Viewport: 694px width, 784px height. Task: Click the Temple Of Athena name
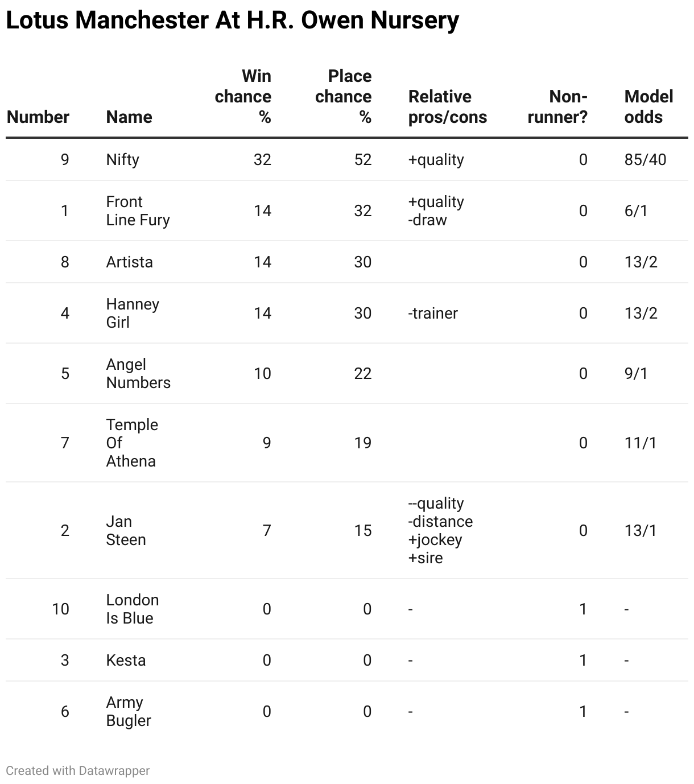click(x=133, y=443)
